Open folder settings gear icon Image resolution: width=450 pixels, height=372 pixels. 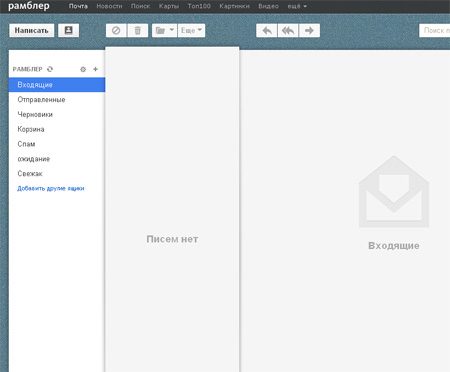83,69
